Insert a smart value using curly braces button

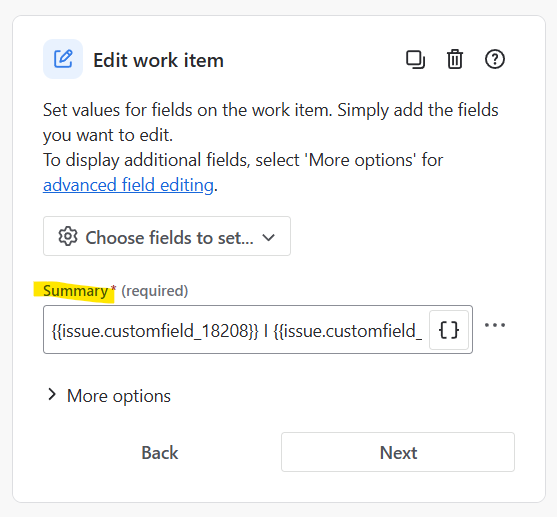[x=449, y=330]
